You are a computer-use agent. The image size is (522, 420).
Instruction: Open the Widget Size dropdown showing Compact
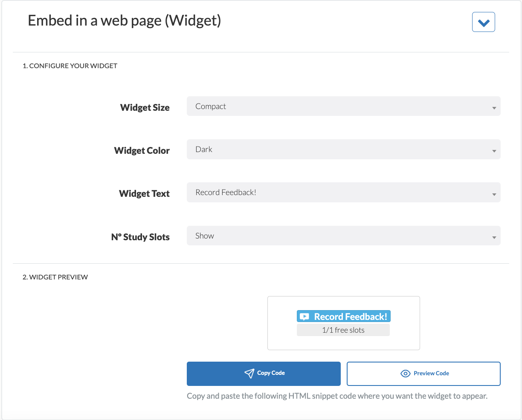click(x=344, y=106)
